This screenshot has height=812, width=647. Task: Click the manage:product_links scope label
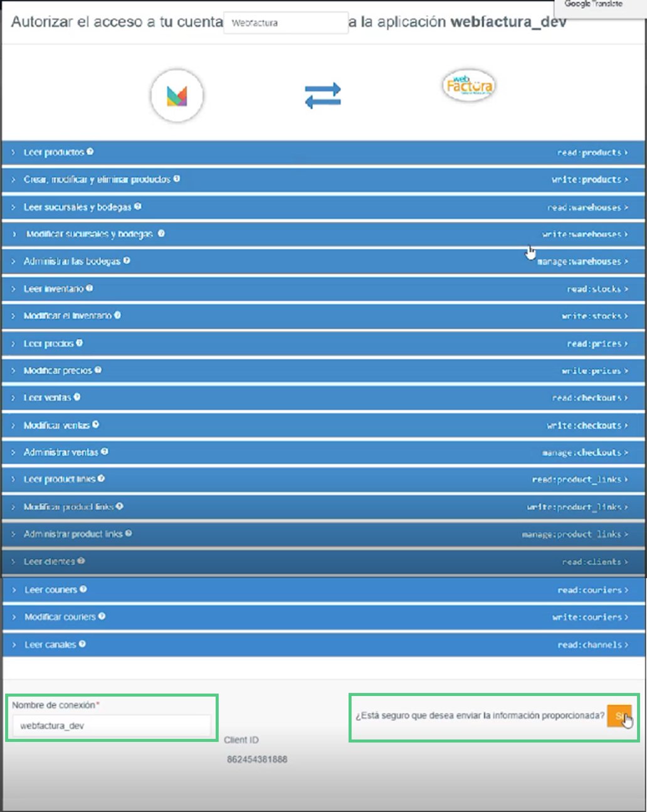pyautogui.click(x=571, y=534)
